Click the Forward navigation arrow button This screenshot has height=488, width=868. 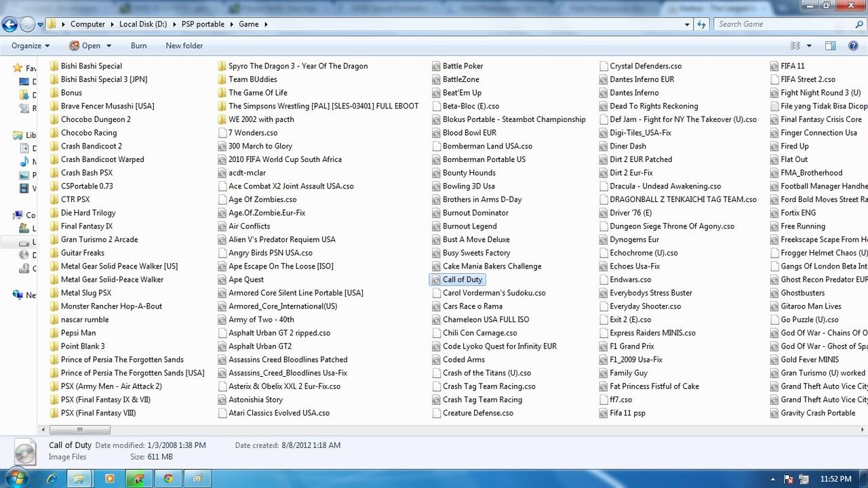click(x=27, y=24)
